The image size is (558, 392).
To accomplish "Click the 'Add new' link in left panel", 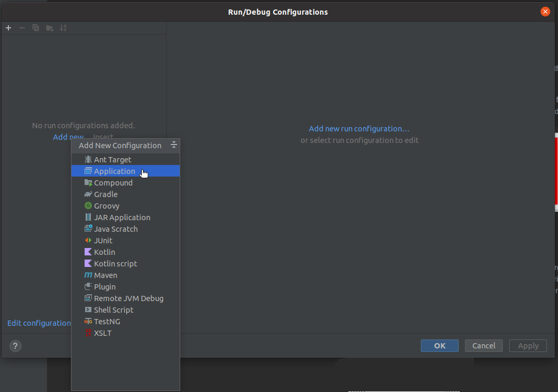I will point(68,137).
